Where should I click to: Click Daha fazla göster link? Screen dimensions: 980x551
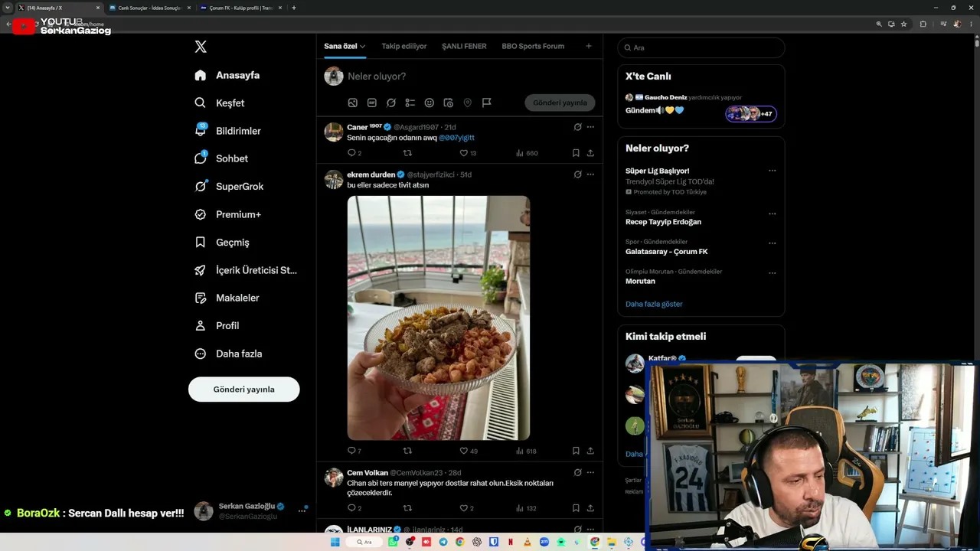click(654, 304)
